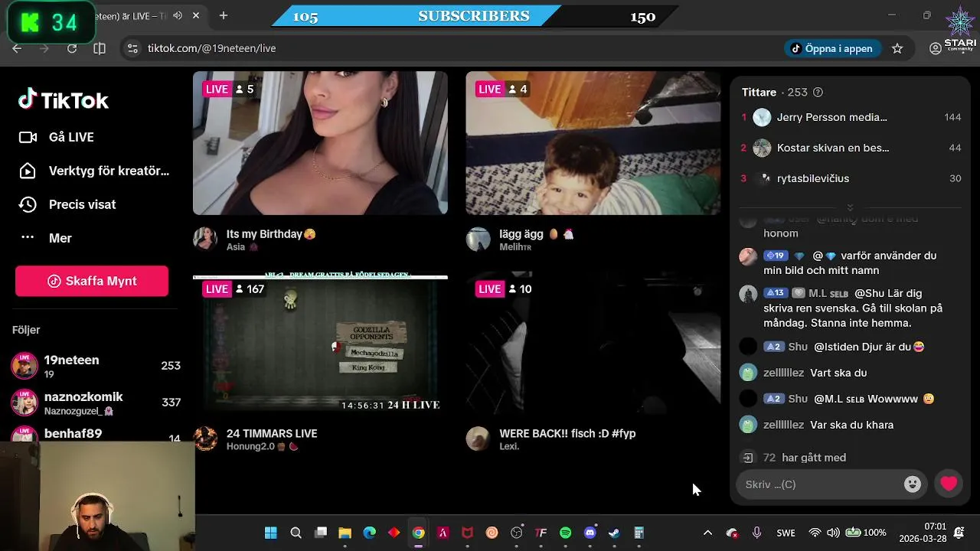
Task: Select viewer rytasbilevičius
Action: point(851,178)
